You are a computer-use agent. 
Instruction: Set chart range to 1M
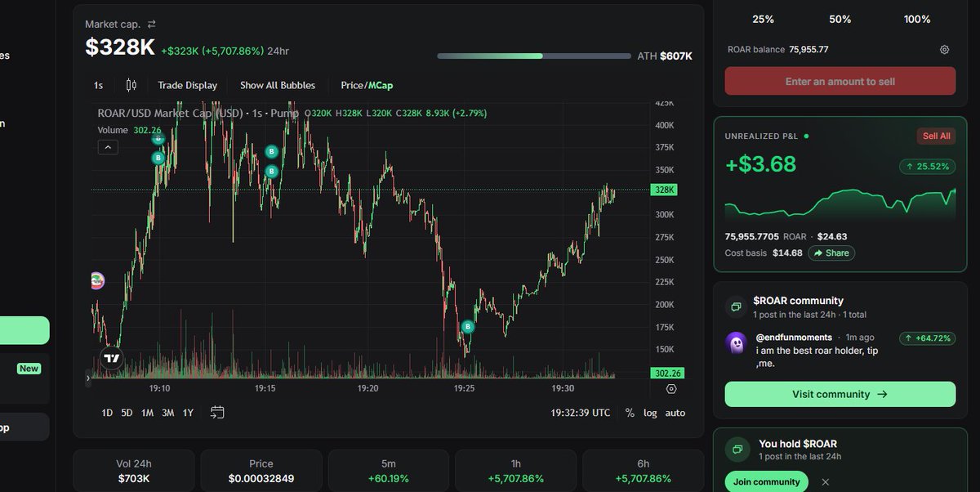[147, 413]
